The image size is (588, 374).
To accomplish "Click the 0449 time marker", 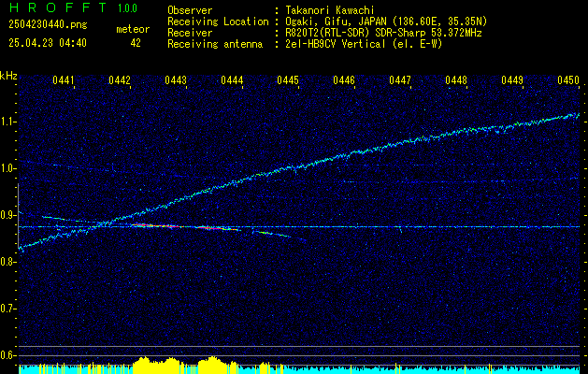I will [512, 80].
